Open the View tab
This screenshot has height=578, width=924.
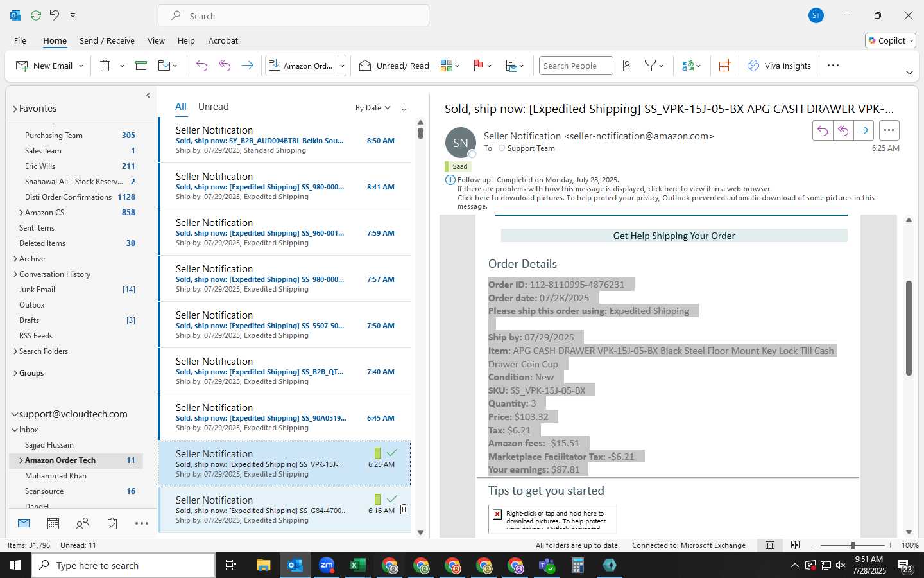(x=156, y=40)
